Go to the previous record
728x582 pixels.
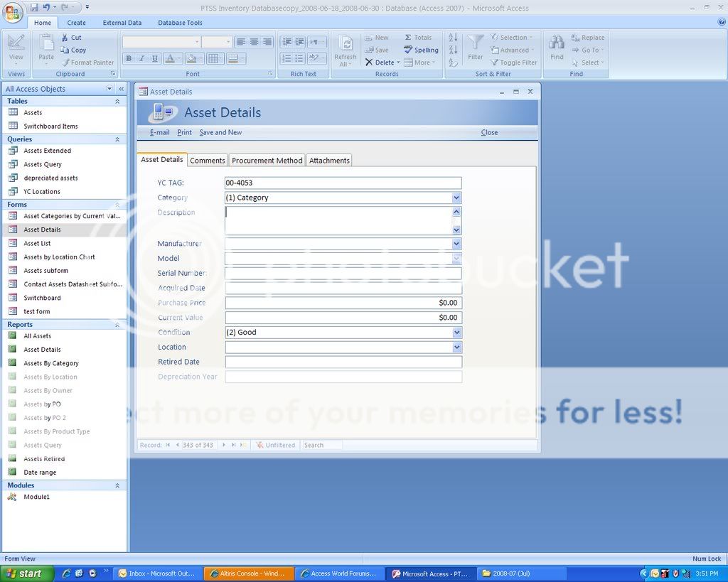pyautogui.click(x=177, y=445)
